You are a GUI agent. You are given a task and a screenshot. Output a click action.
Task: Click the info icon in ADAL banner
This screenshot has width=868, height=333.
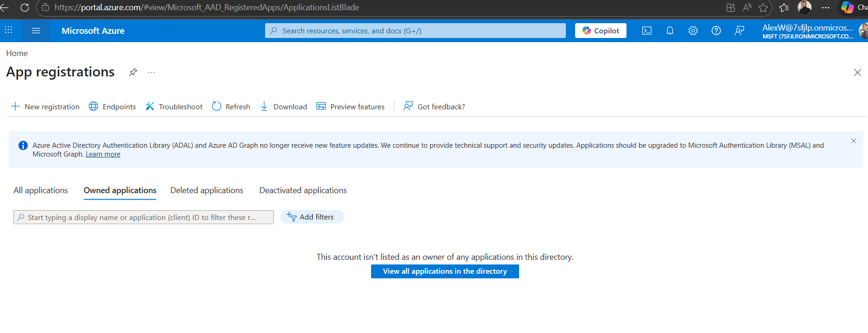(23, 145)
